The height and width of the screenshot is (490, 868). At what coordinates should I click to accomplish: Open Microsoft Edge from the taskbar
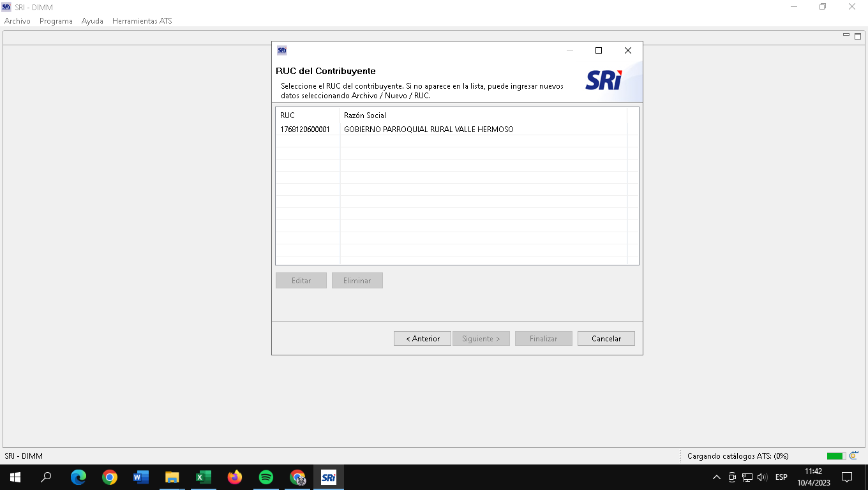(78, 477)
